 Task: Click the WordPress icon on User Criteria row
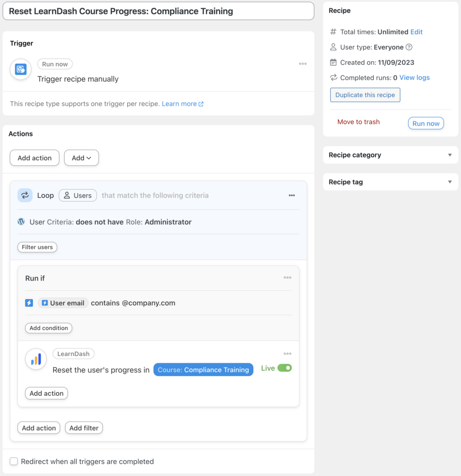point(21,222)
